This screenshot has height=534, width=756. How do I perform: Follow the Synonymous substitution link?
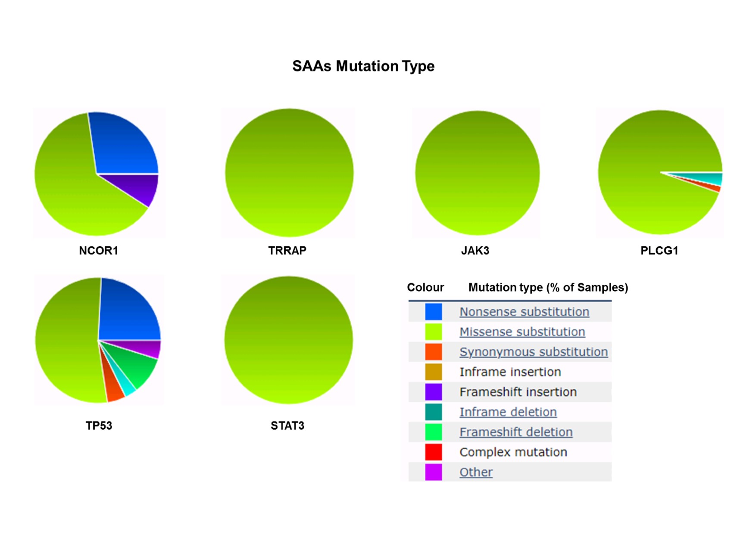coord(533,352)
